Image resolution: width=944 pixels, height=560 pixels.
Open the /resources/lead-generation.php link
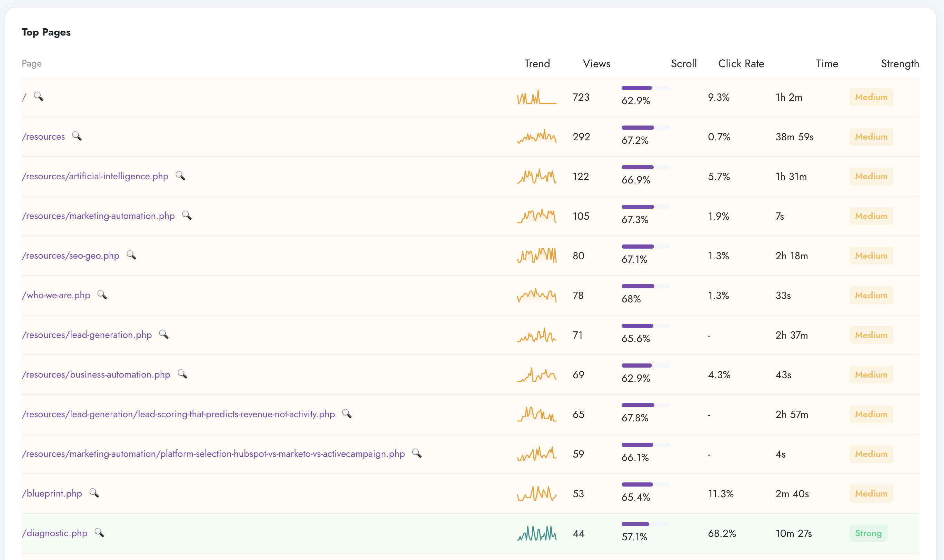87,335
